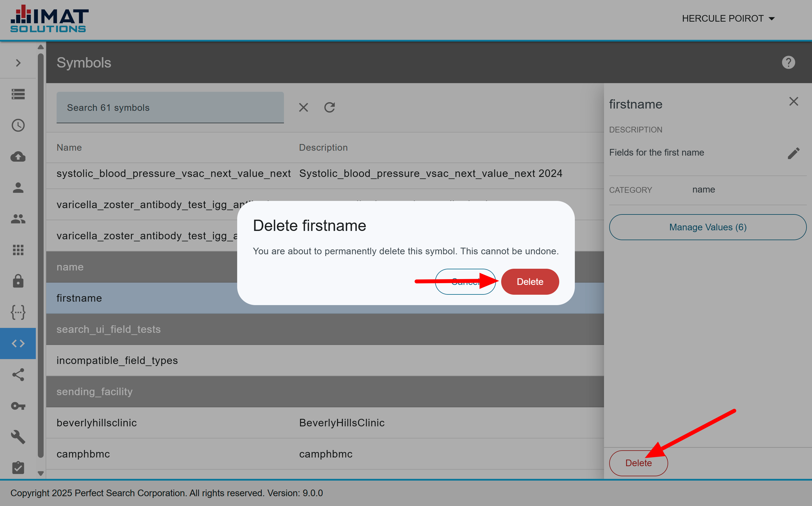Select the camphbmc symbol name
The width and height of the screenshot is (812, 506).
click(83, 454)
